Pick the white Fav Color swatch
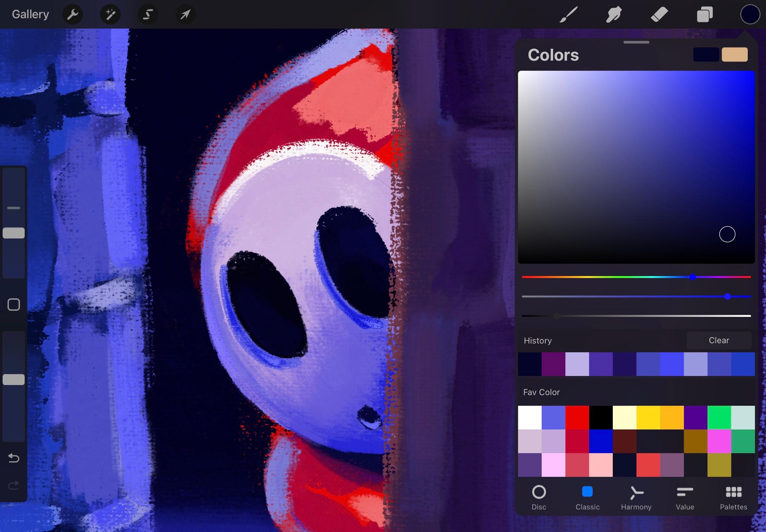The height and width of the screenshot is (532, 766). coord(530,417)
